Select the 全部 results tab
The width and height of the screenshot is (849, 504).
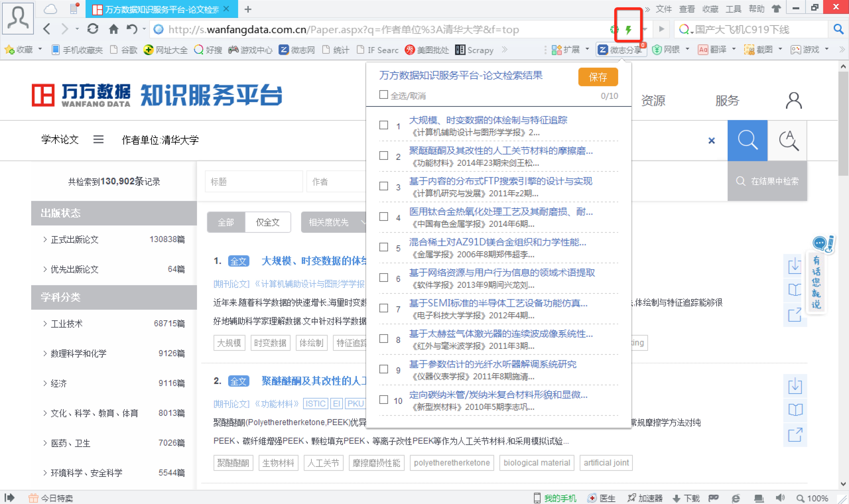pyautogui.click(x=226, y=222)
